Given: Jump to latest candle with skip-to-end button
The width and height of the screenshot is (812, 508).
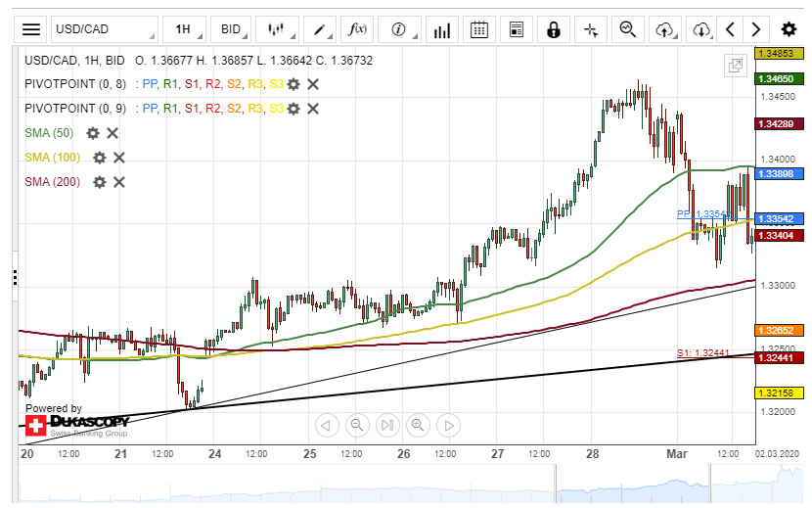Looking at the screenshot, I should point(387,425).
